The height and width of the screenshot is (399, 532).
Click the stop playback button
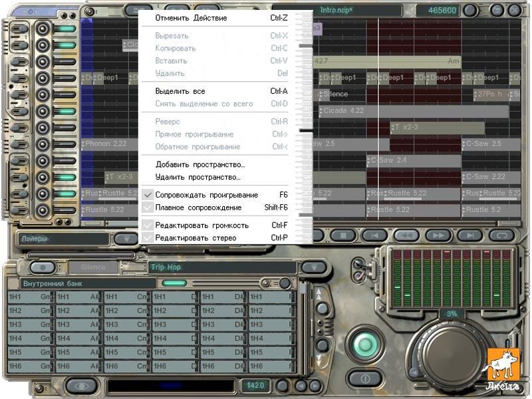pos(343,235)
